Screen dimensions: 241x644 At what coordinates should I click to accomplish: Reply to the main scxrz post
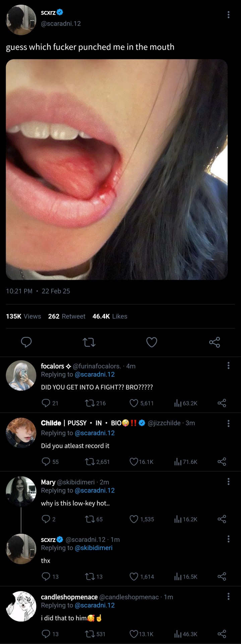(26, 342)
